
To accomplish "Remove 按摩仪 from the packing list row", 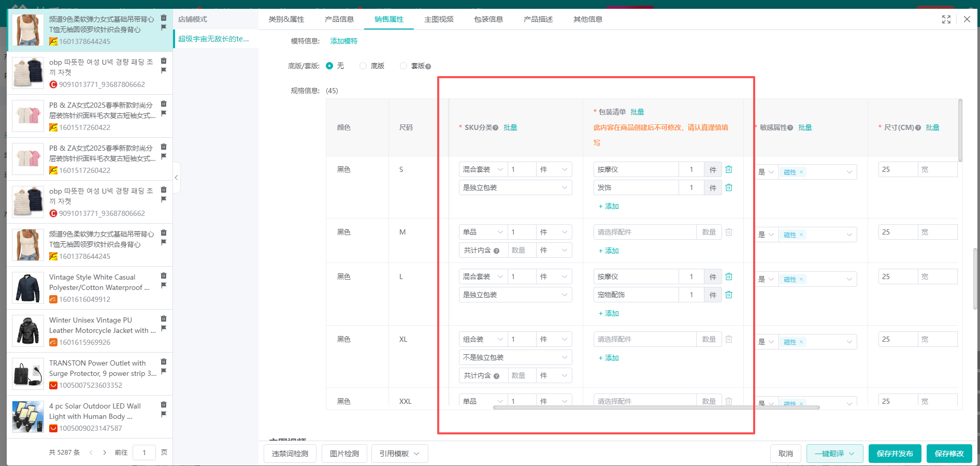I will pos(729,169).
